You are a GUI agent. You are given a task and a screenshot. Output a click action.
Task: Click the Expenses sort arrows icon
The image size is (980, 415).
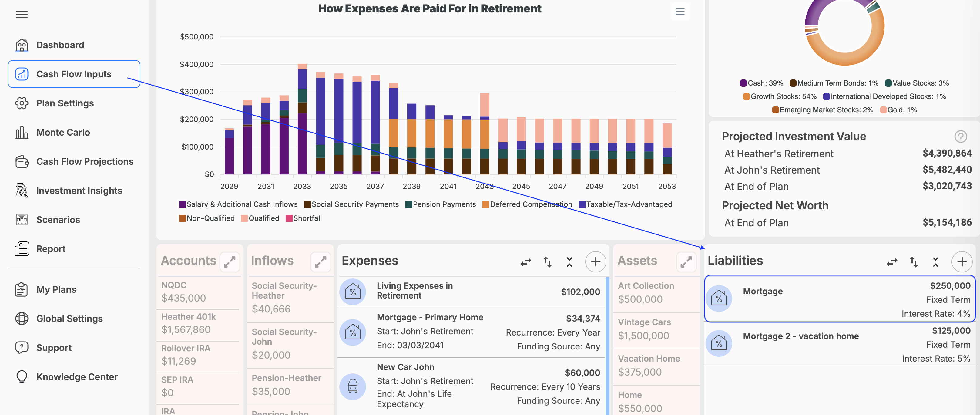point(547,261)
